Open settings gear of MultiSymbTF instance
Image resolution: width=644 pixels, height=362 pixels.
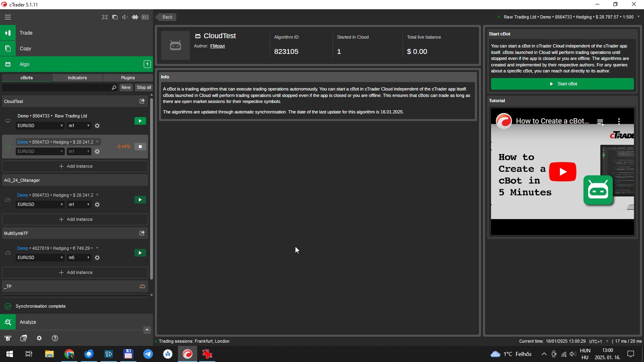(x=97, y=257)
